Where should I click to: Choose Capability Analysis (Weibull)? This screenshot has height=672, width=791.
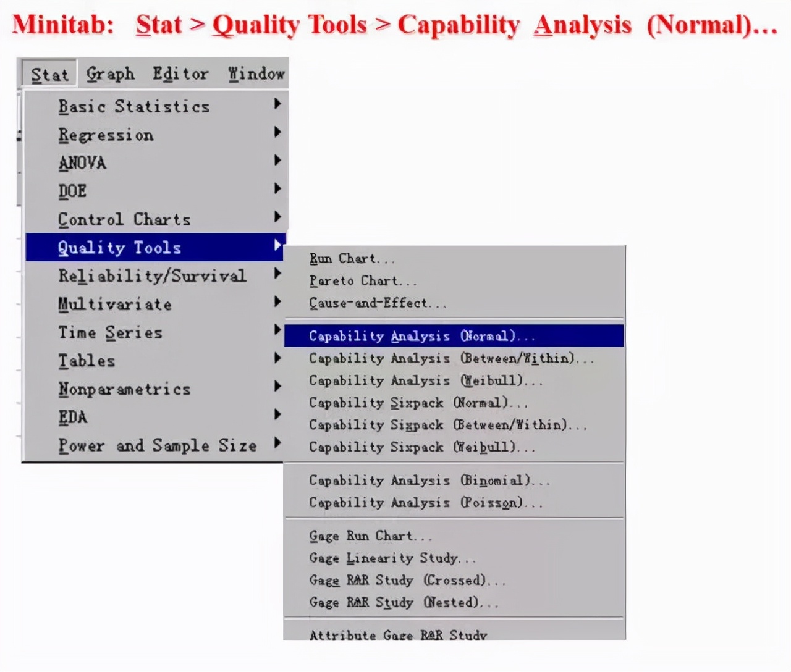tap(454, 380)
